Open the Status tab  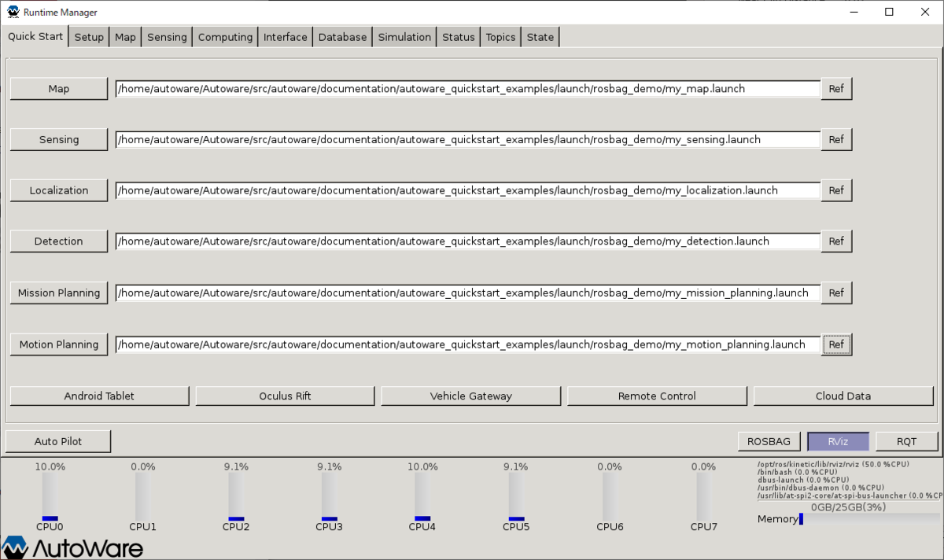click(x=459, y=37)
